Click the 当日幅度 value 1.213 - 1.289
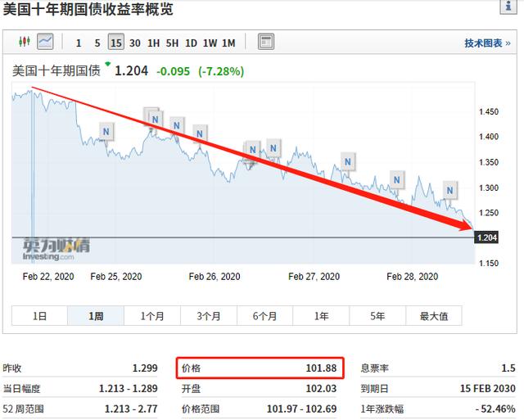 tap(128, 388)
